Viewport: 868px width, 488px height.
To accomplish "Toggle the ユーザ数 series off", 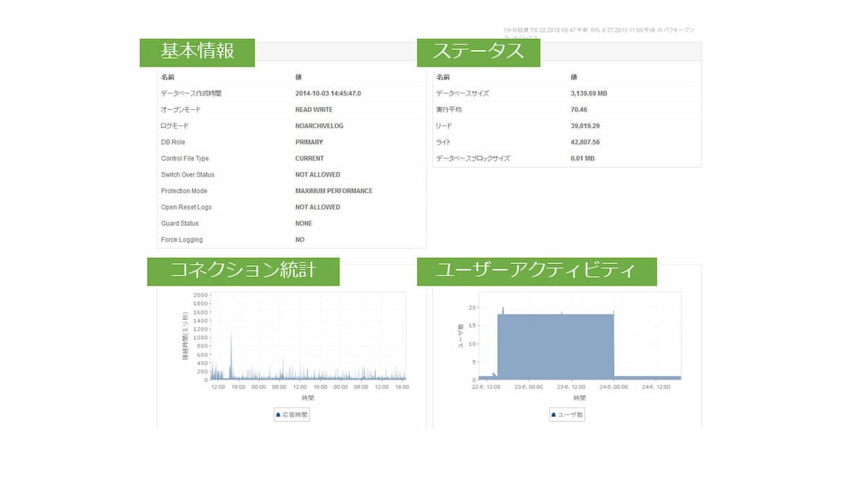I will (x=568, y=414).
